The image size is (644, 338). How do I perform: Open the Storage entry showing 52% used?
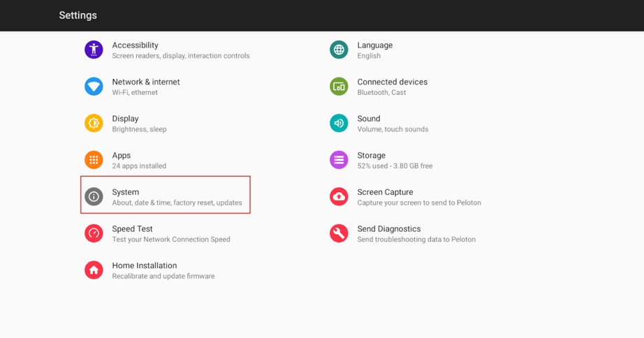point(395,166)
